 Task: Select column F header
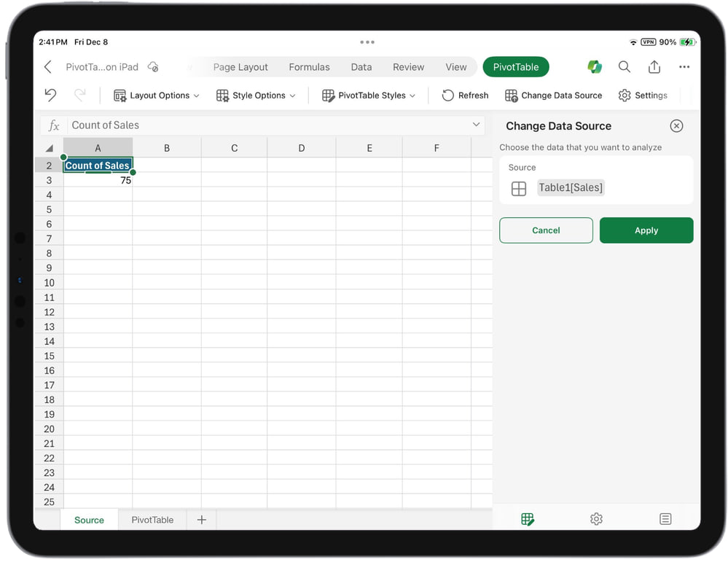pos(437,148)
